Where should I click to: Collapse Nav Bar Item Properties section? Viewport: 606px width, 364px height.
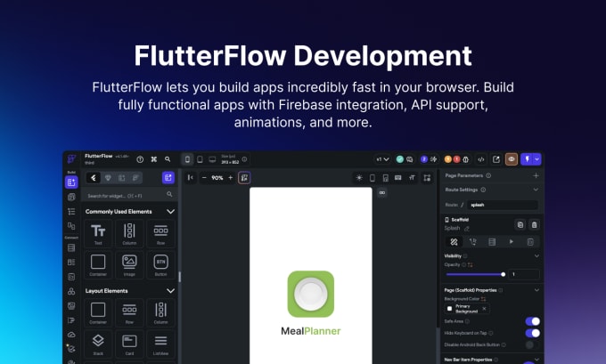[536, 360]
